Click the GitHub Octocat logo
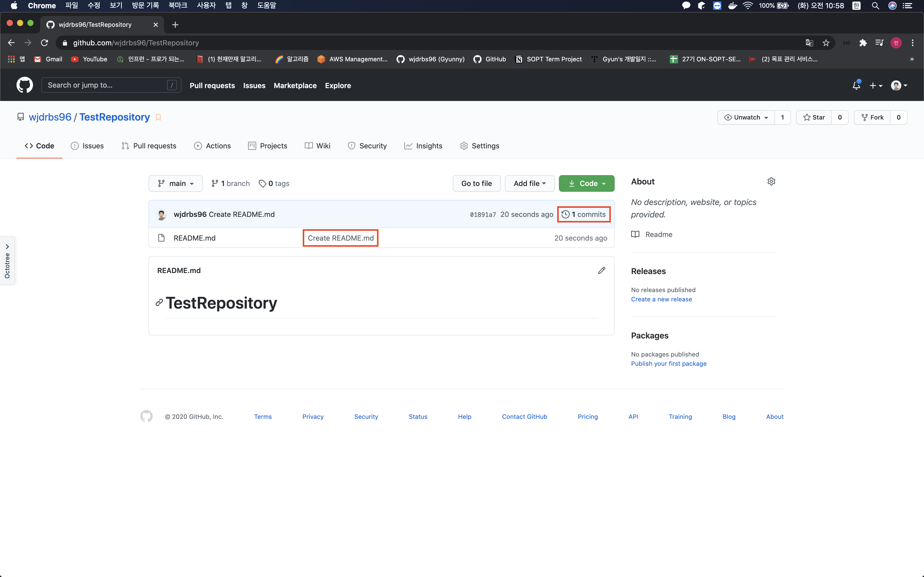Viewport: 924px width, 577px height. click(x=24, y=85)
